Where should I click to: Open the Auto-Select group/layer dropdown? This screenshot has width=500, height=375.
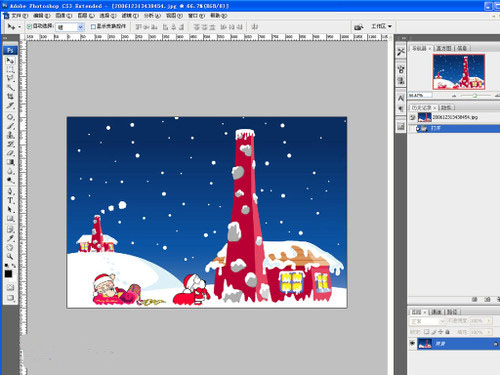click(x=69, y=27)
